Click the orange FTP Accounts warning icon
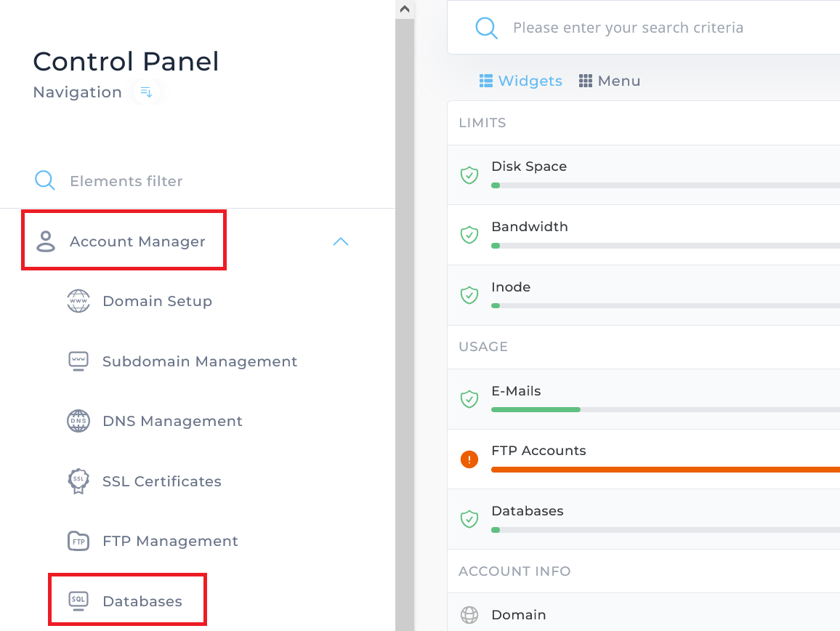 pos(469,459)
